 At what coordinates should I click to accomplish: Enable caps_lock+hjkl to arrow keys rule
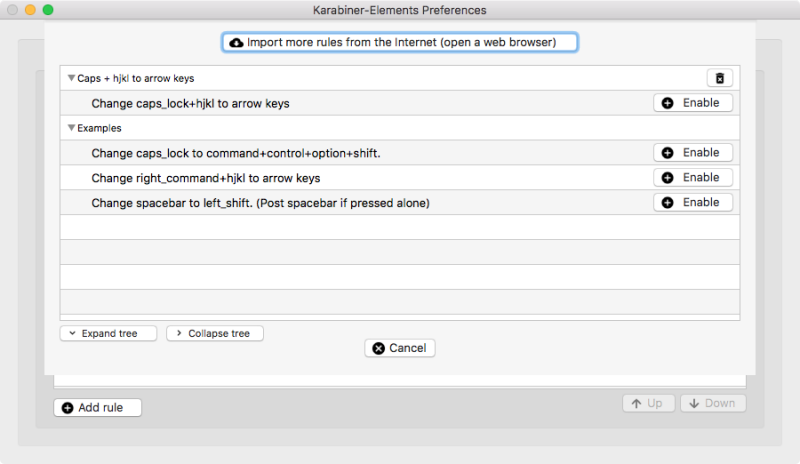point(693,103)
